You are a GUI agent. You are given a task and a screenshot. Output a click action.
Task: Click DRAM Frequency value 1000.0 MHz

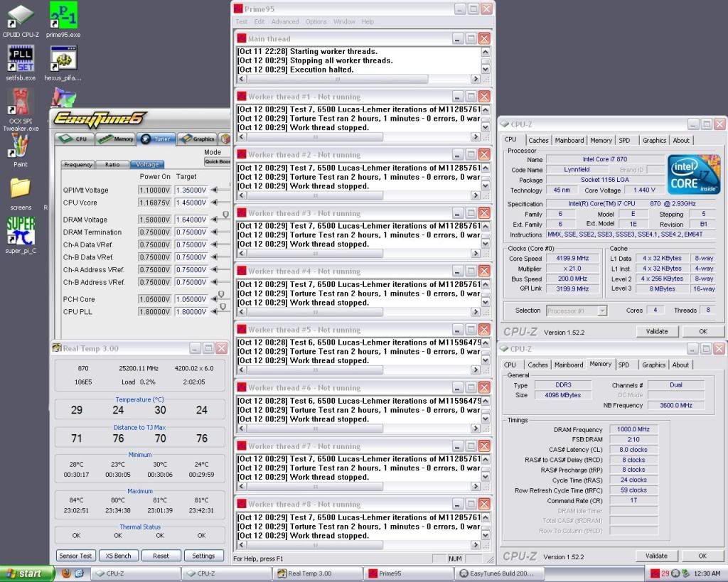633,429
